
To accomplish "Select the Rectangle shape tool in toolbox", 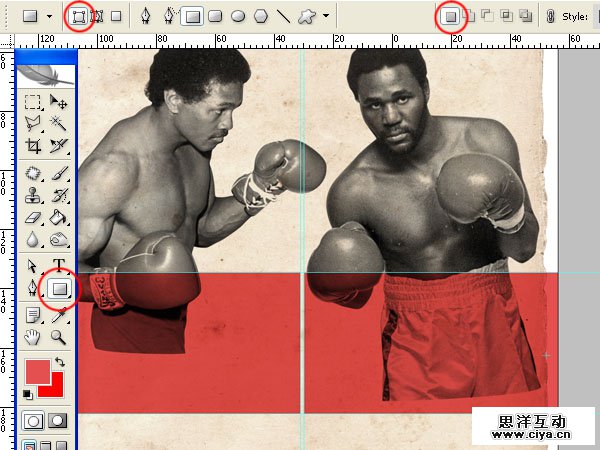I will (x=59, y=289).
